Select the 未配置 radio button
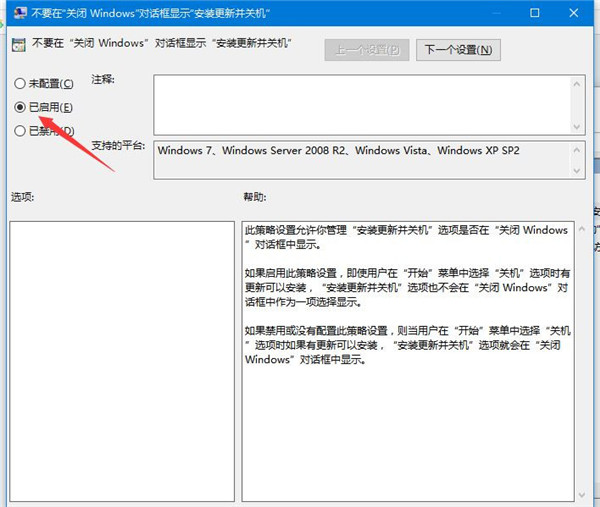Screen dimensions: 600x507 pyautogui.click(x=20, y=83)
